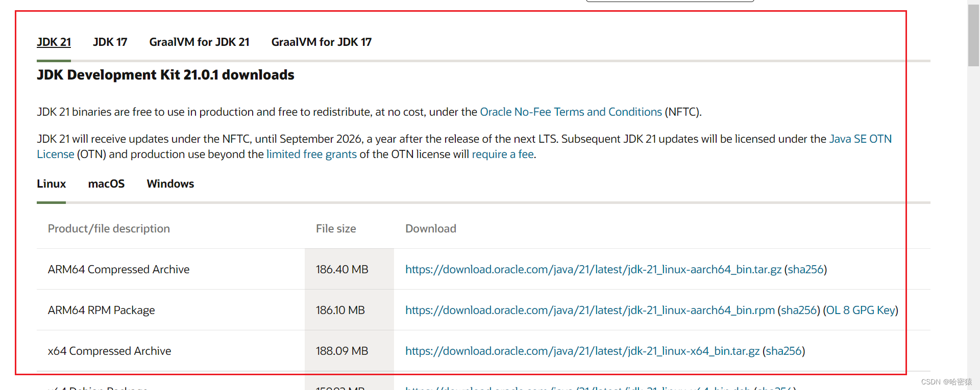980x390 pixels.
Task: Select the macOS platform tab
Action: click(x=106, y=184)
